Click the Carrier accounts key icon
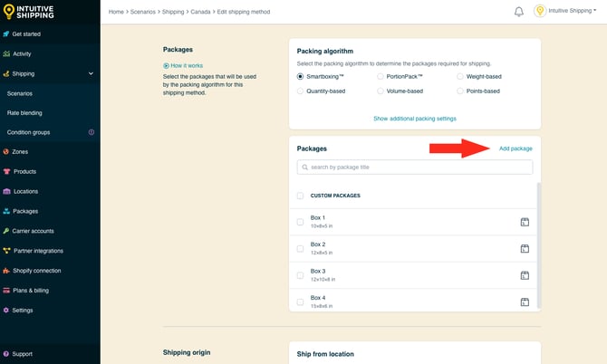607x364 pixels. pos(5,231)
